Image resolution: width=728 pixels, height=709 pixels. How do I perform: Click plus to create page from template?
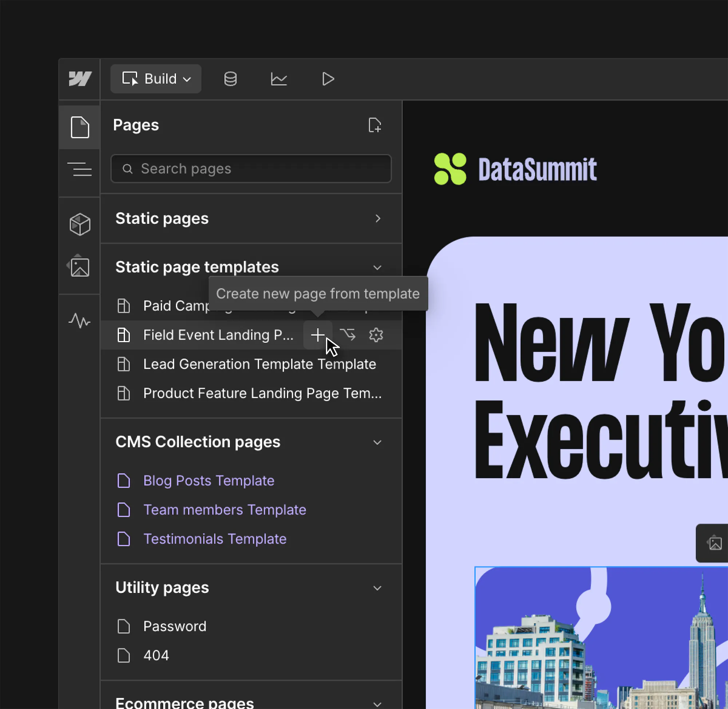point(317,335)
